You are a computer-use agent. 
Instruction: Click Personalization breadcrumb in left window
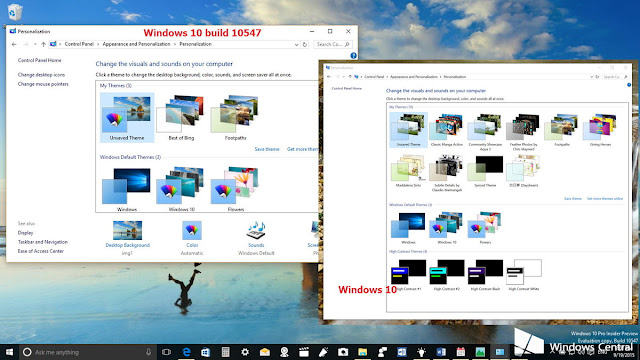click(196, 44)
